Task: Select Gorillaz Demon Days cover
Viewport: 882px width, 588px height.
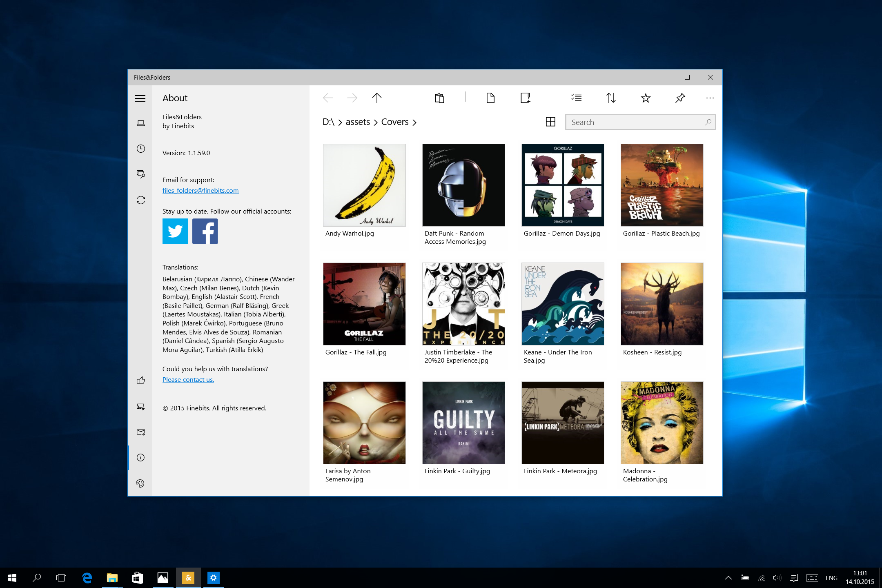Action: (563, 185)
